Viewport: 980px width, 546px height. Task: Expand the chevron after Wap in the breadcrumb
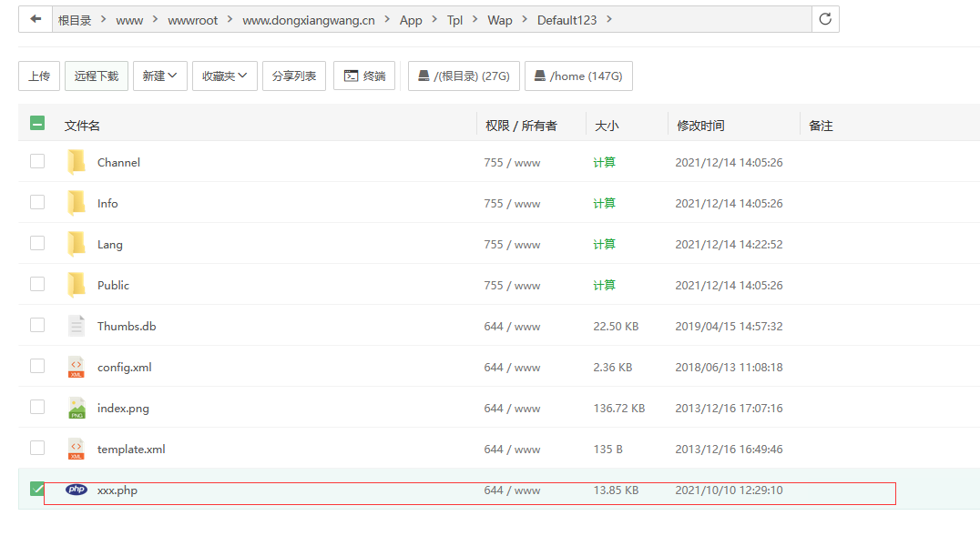pos(525,19)
